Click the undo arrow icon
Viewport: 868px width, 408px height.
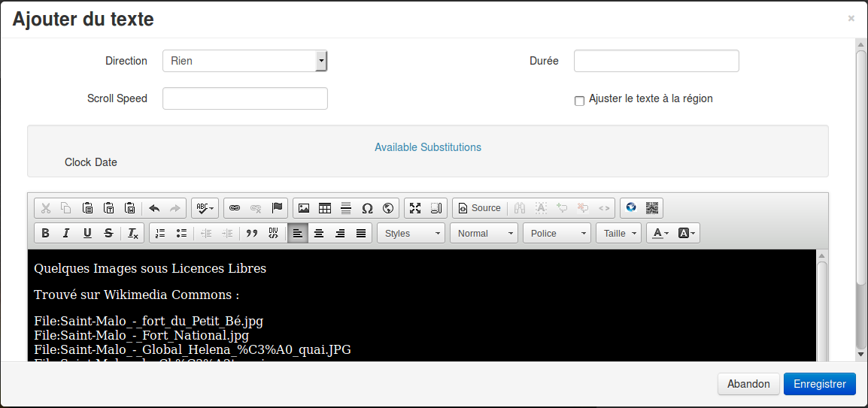point(154,208)
